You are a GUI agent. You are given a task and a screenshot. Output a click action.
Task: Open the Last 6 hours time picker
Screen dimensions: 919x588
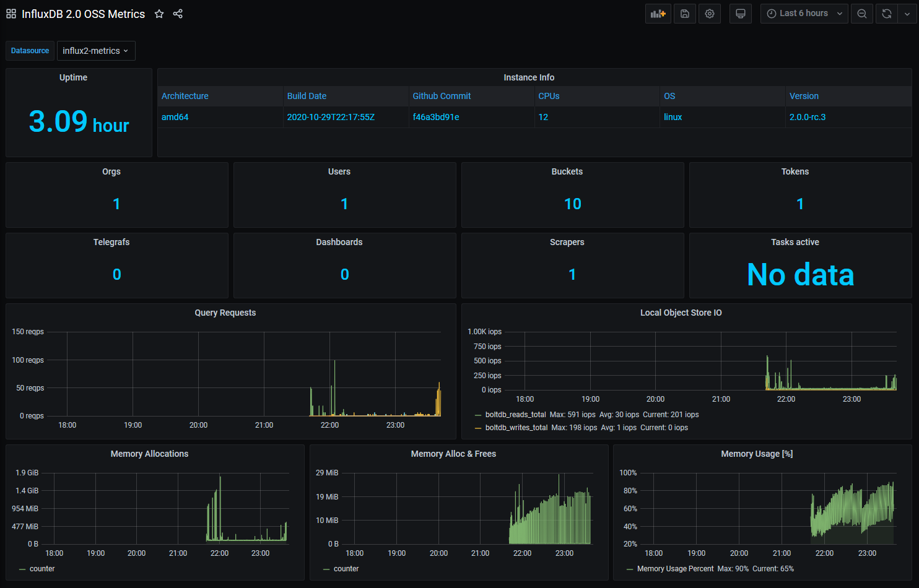click(x=804, y=14)
